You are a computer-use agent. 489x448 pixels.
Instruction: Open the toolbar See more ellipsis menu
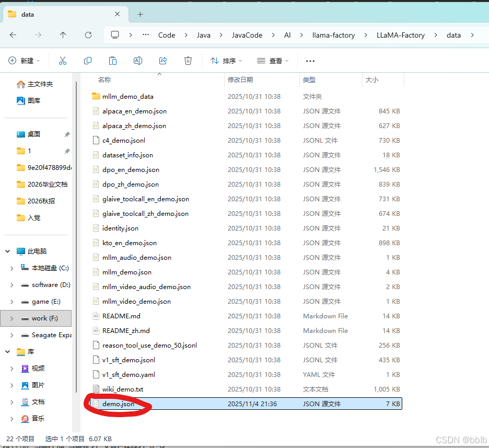(x=310, y=61)
